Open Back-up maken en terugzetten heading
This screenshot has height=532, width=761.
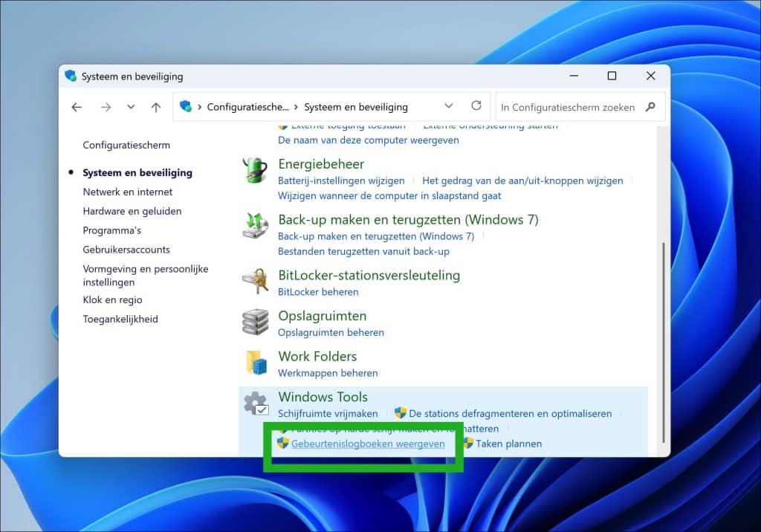(408, 220)
